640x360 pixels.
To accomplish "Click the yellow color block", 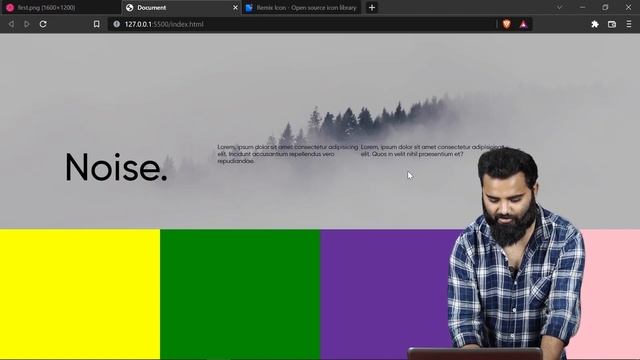I will [x=80, y=294].
